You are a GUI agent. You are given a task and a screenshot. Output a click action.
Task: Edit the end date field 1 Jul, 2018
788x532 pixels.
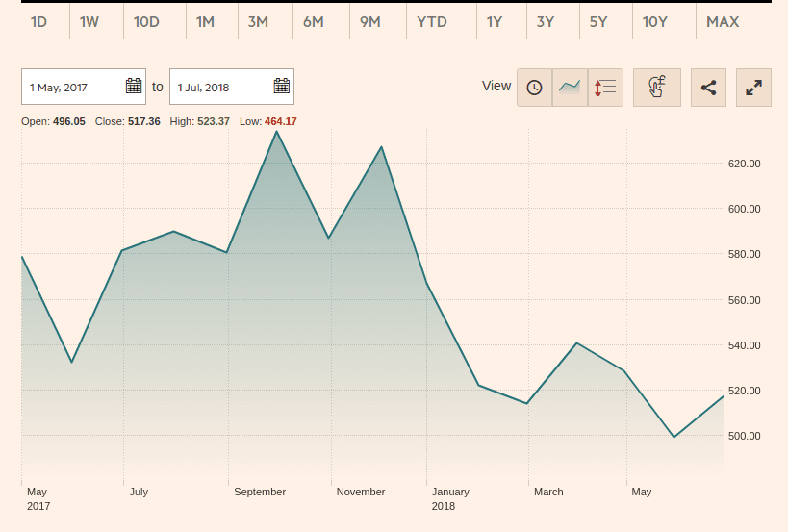(x=232, y=87)
